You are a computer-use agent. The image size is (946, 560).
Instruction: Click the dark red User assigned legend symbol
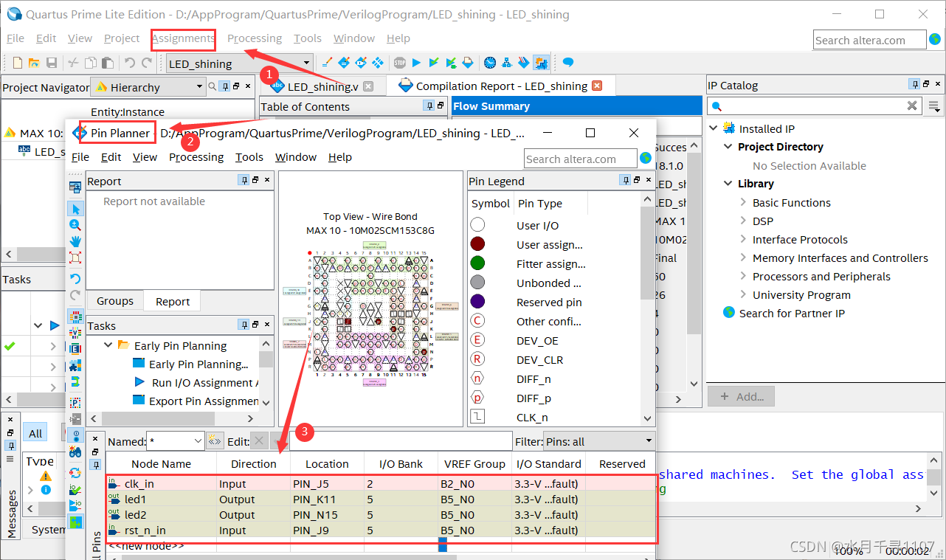pyautogui.click(x=477, y=244)
